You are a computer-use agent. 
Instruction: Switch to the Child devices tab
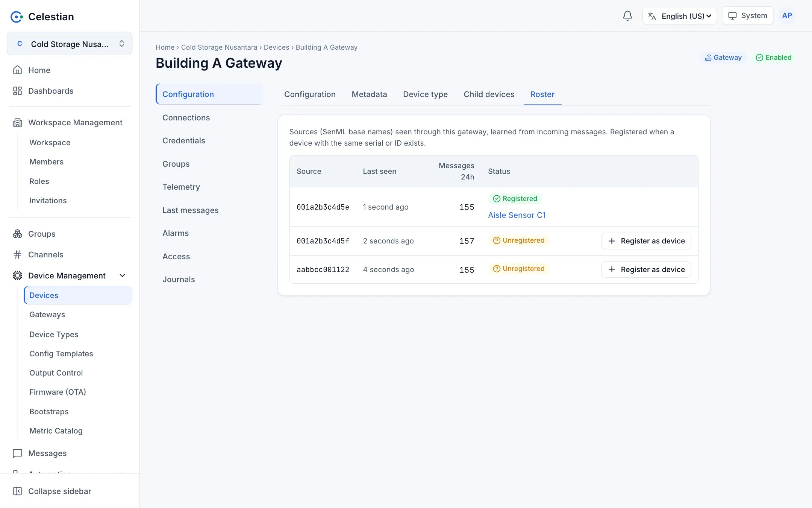click(x=489, y=94)
